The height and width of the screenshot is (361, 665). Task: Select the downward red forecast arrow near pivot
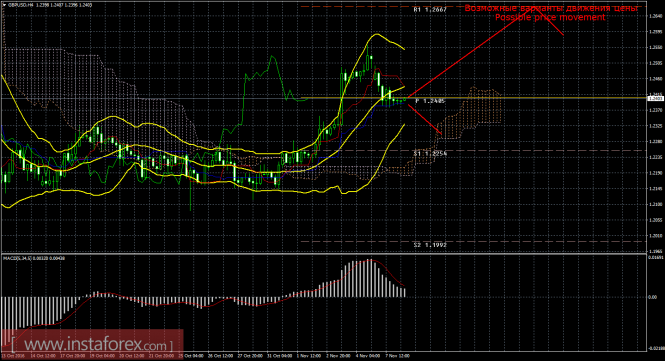pos(425,119)
